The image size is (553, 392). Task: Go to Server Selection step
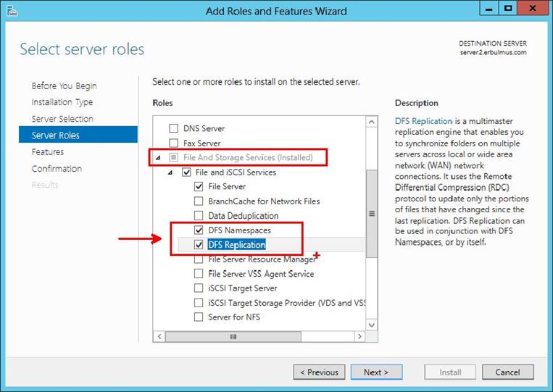click(x=62, y=119)
